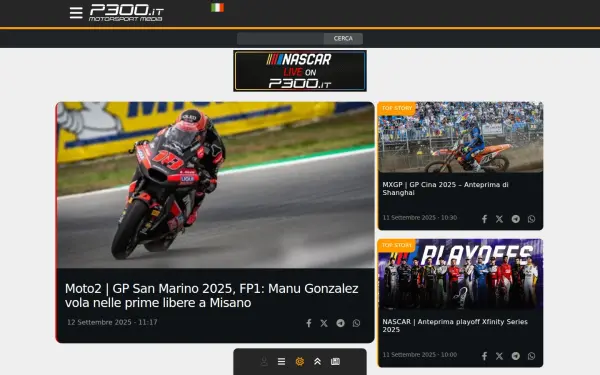Open the Moto2 San Marino main story photo

(215, 185)
